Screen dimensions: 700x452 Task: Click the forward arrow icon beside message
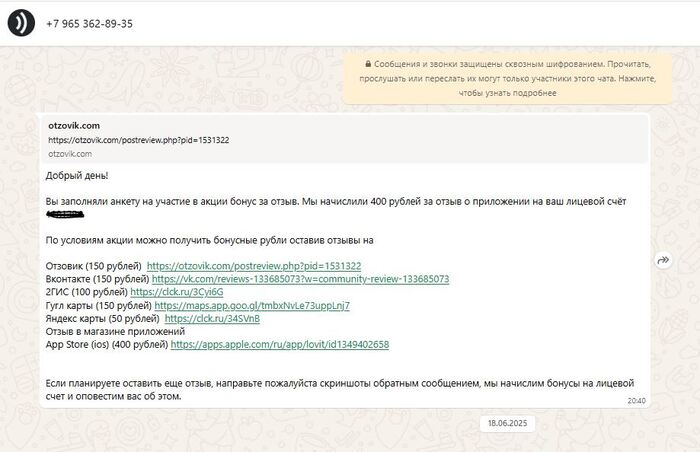point(663,259)
